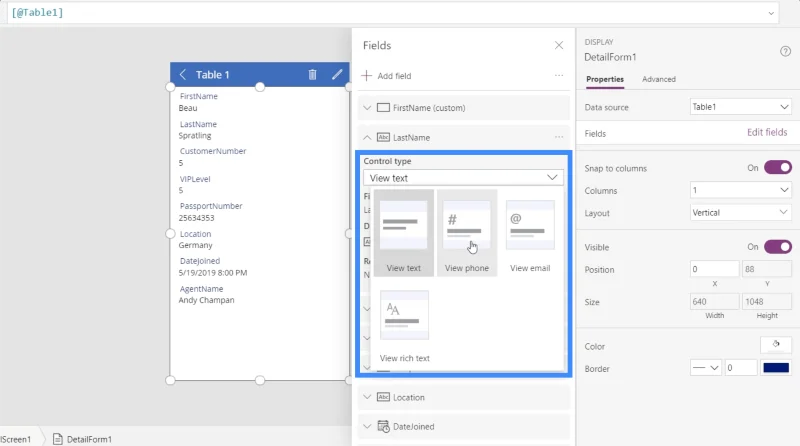The image size is (800, 446).
Task: Expand the Location field
Action: click(367, 397)
